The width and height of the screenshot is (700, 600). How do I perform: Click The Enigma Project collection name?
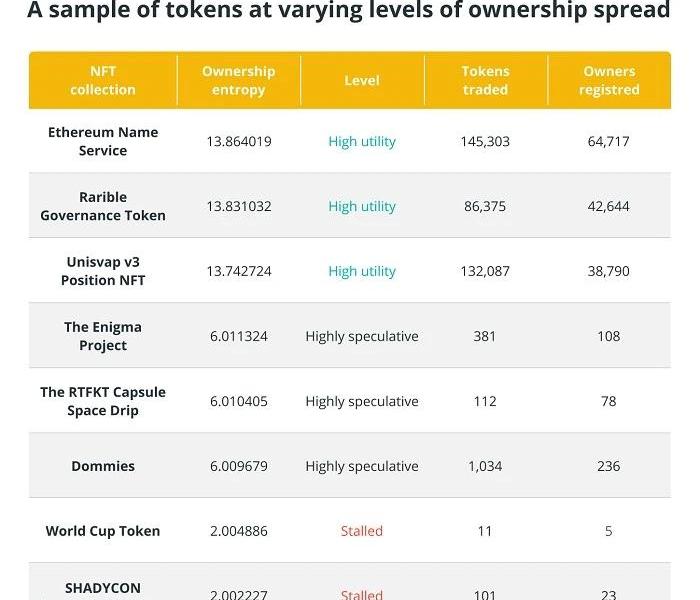click(x=103, y=336)
